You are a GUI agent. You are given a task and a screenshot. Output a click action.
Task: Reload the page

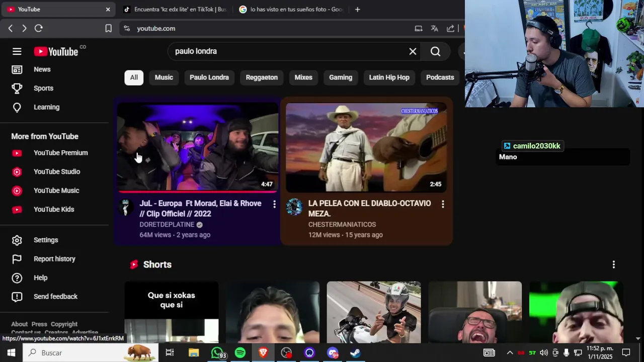tap(38, 29)
